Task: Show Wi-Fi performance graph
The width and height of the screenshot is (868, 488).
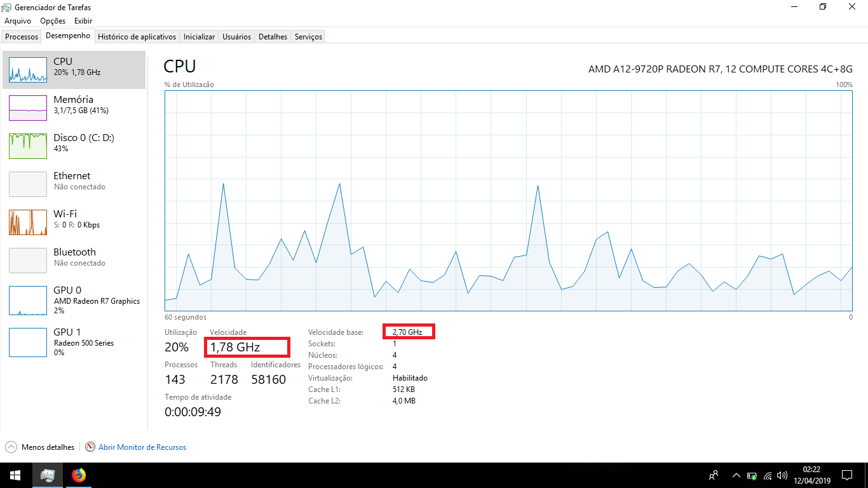Action: [74, 222]
